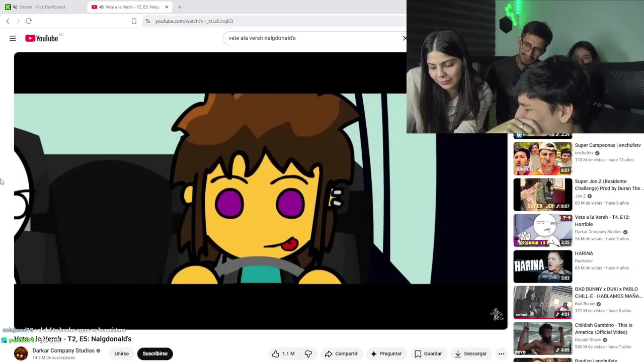Close the Vete a la Versh tab

click(x=167, y=7)
